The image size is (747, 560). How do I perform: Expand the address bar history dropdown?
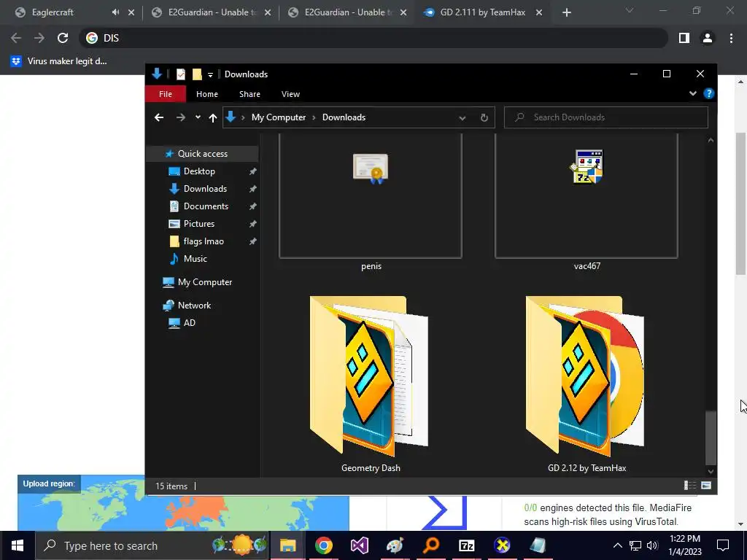462,117
